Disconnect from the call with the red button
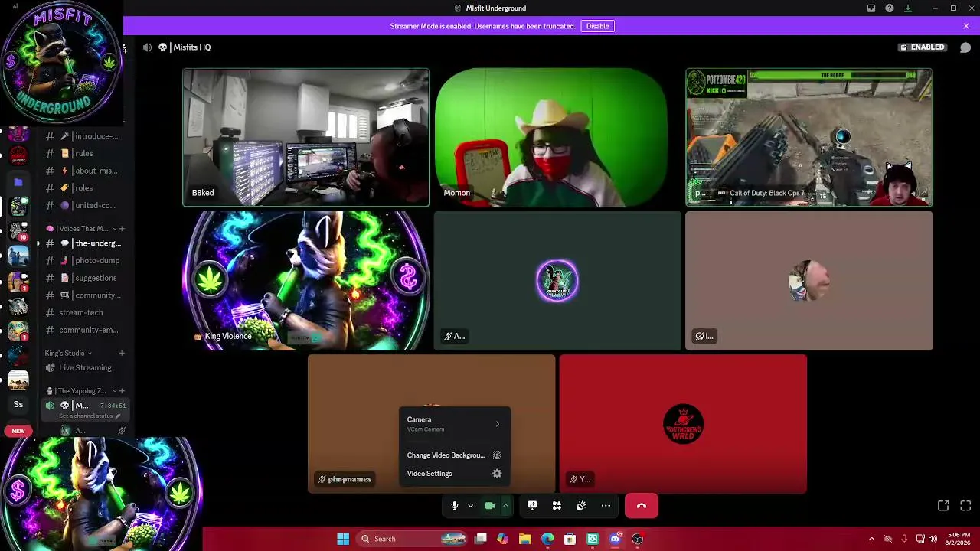Screen dimensions: 980x551 click(642, 506)
